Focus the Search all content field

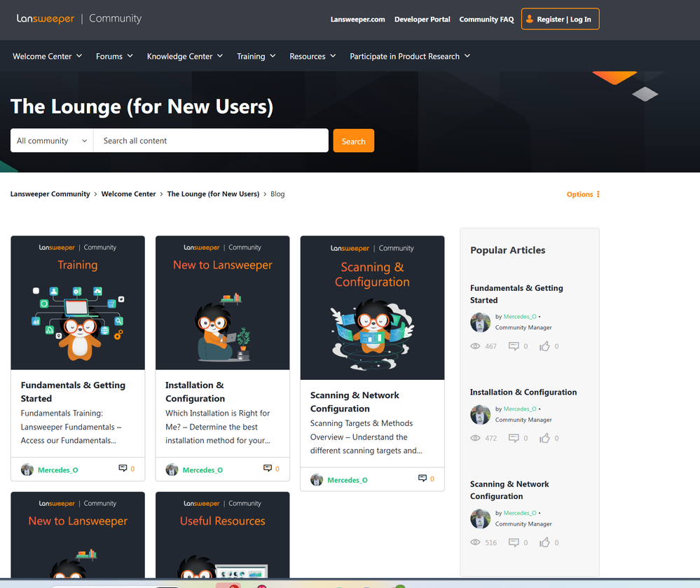tap(211, 141)
